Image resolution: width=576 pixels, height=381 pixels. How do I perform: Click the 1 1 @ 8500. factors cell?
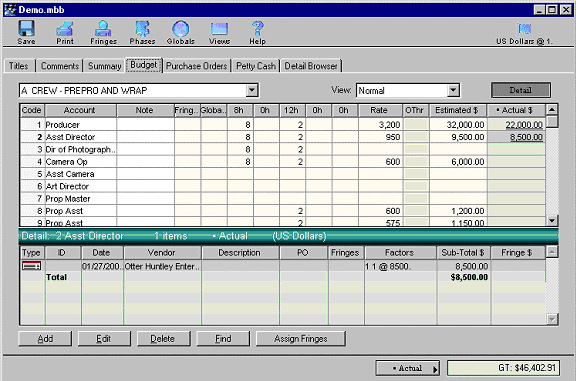pyautogui.click(x=400, y=266)
